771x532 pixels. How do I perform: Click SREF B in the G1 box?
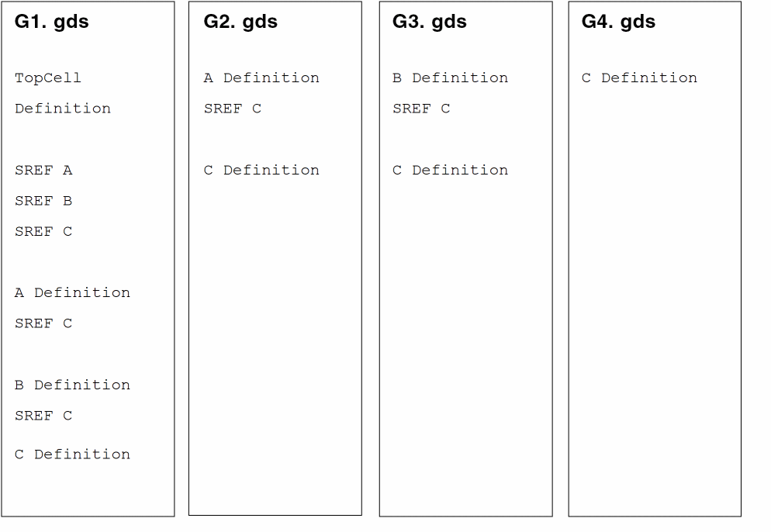(x=43, y=201)
